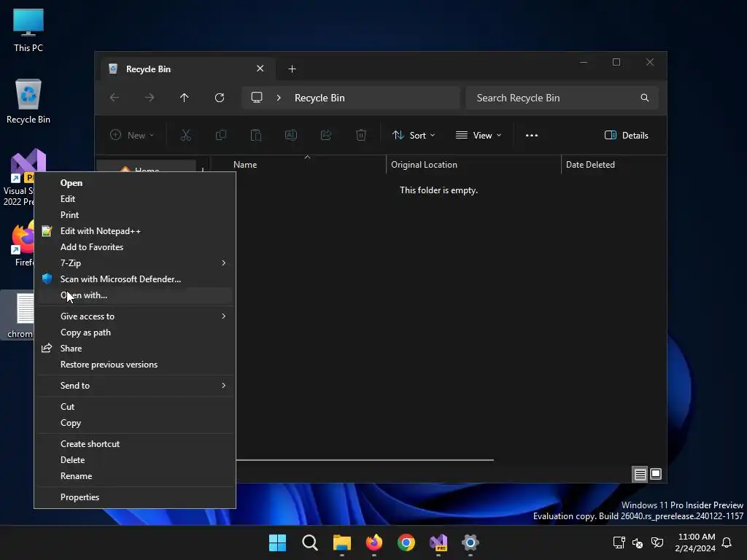The width and height of the screenshot is (747, 560).
Task: Click the taskbar Search icon
Action: pos(309,542)
